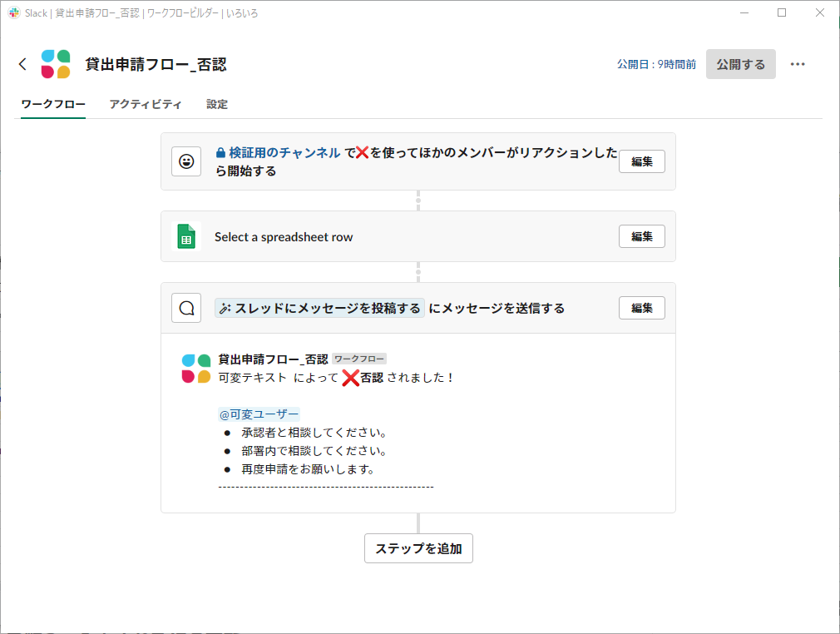
Task: Click the back arrow icon
Action: [x=22, y=64]
